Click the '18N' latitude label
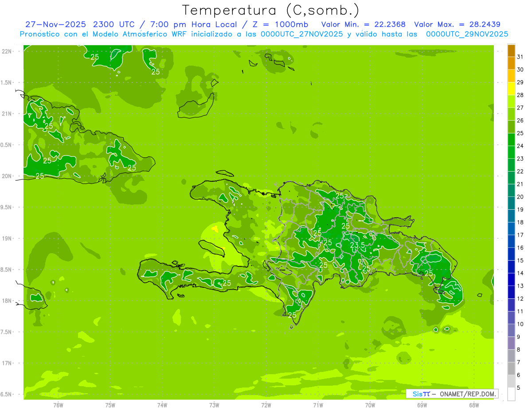 [x=6, y=301]
